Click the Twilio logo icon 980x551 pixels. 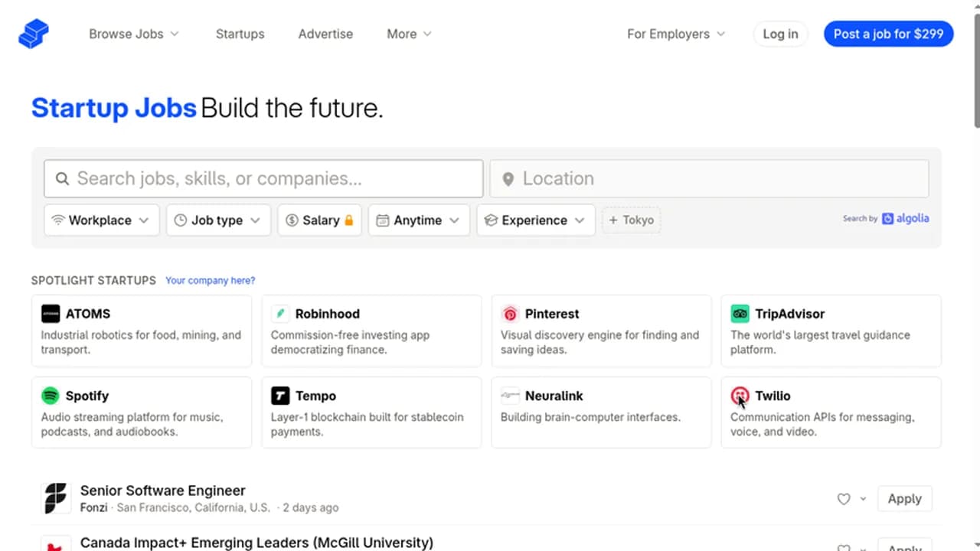[740, 396]
